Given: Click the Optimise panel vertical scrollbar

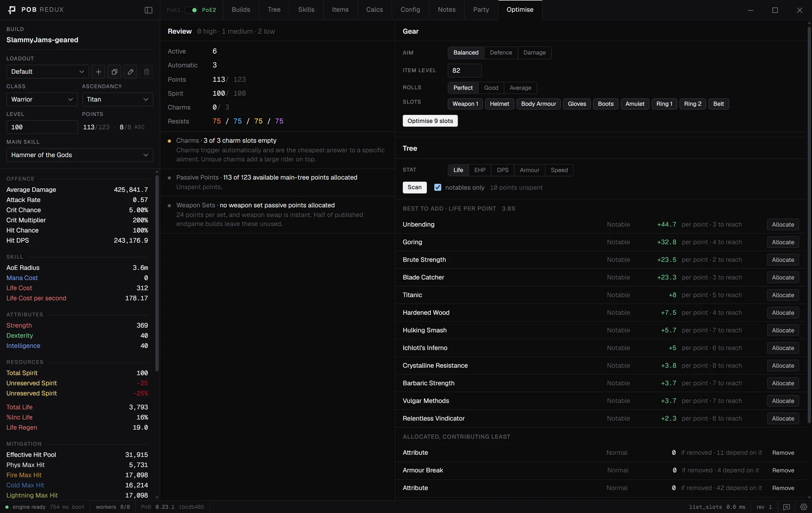Looking at the screenshot, I should click(x=809, y=225).
